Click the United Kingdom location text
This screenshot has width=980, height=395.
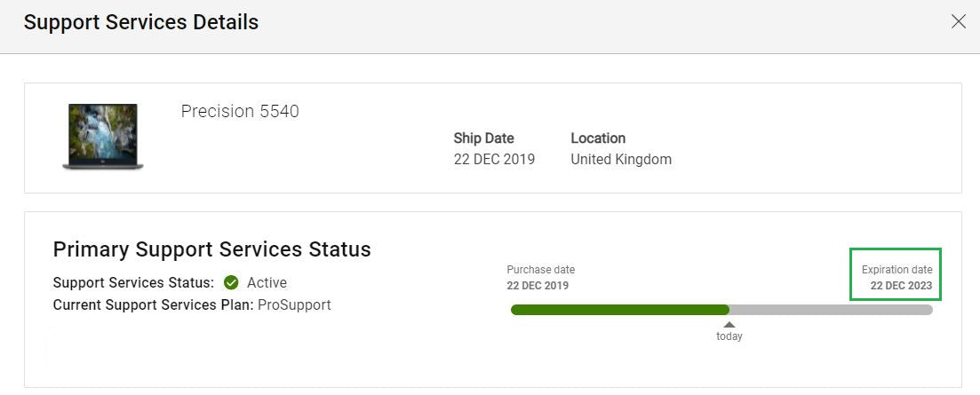(621, 159)
